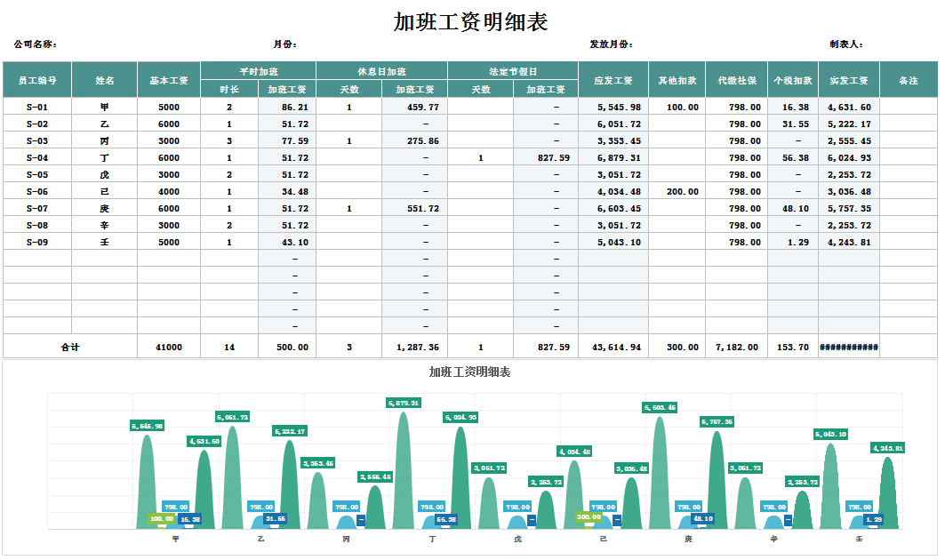Select the 其他扣款 header cell
This screenshot has width=945, height=560.
(677, 80)
